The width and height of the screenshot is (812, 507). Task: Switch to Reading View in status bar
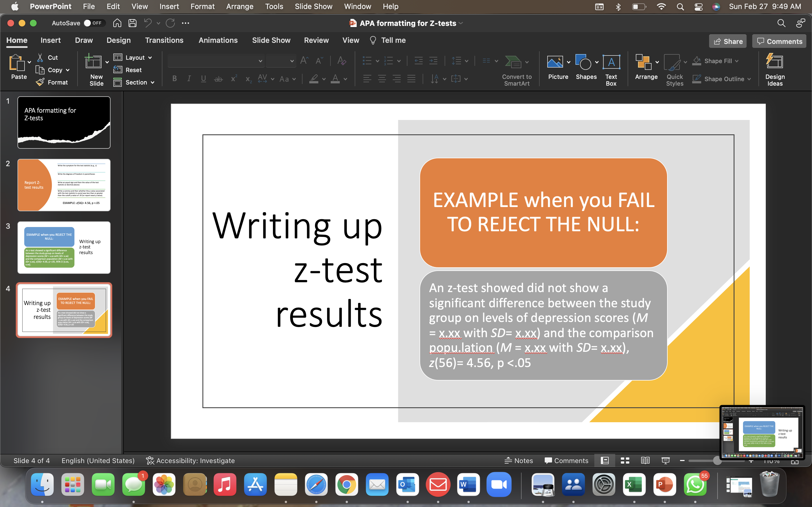645,461
